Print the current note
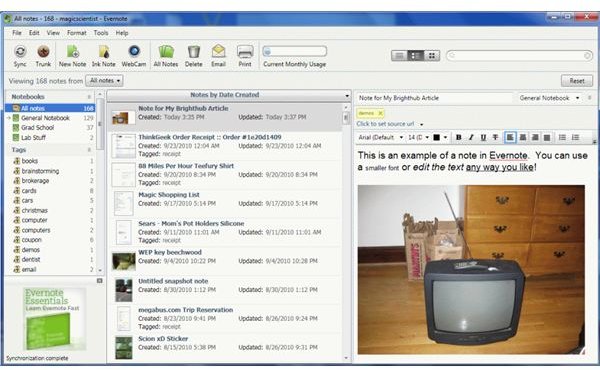This screenshot has width=600, height=370. (245, 56)
